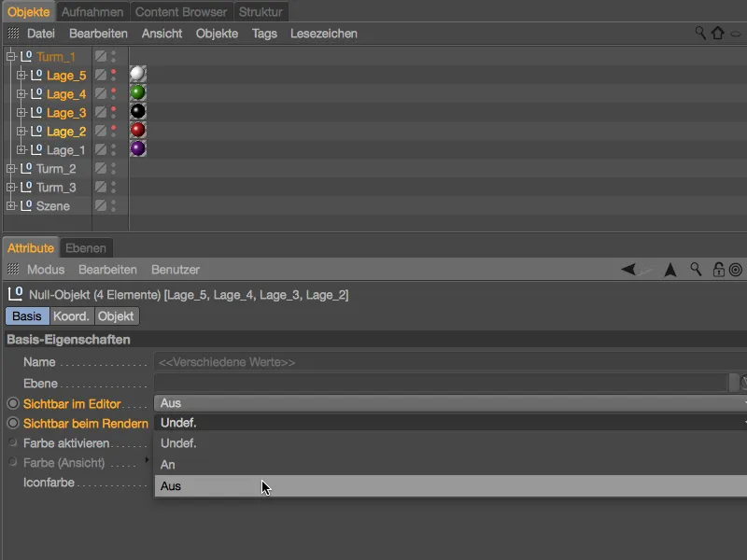Viewport: 747px width, 560px height.
Task: Expand the Szene tree node
Action: [11, 206]
